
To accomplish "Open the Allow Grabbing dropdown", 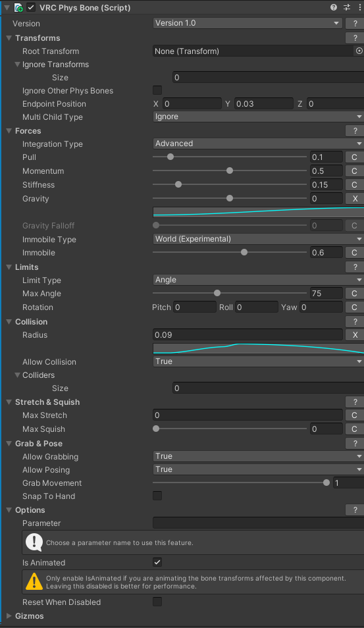I will (x=258, y=456).
